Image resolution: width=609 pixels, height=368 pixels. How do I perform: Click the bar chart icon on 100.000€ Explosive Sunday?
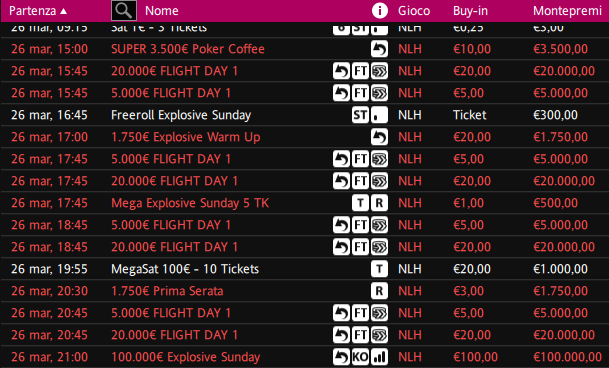379,357
